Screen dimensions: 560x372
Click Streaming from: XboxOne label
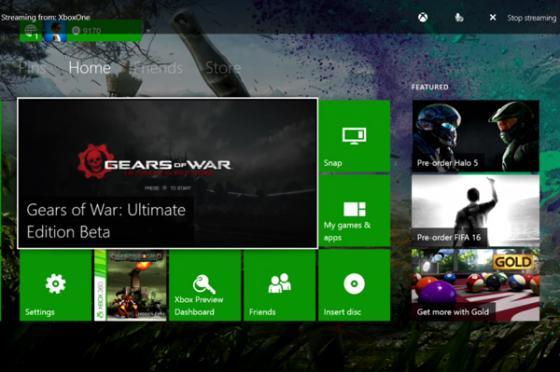(45, 17)
